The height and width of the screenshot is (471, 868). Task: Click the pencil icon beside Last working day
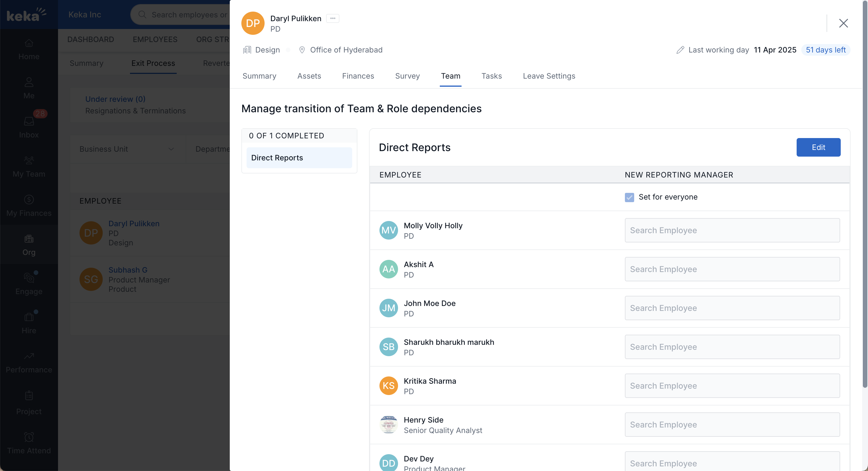tap(680, 50)
